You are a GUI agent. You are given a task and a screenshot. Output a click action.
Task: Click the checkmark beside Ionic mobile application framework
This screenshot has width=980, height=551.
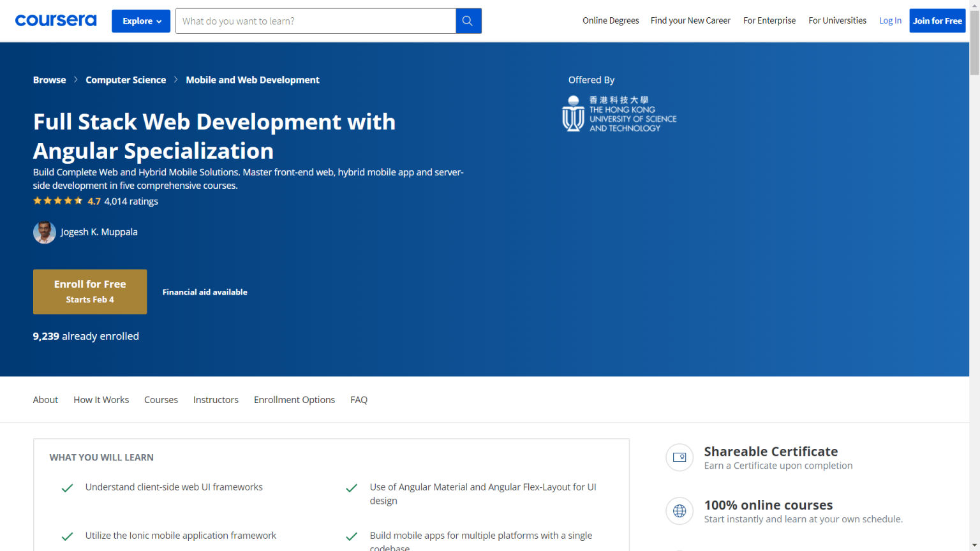coord(67,536)
